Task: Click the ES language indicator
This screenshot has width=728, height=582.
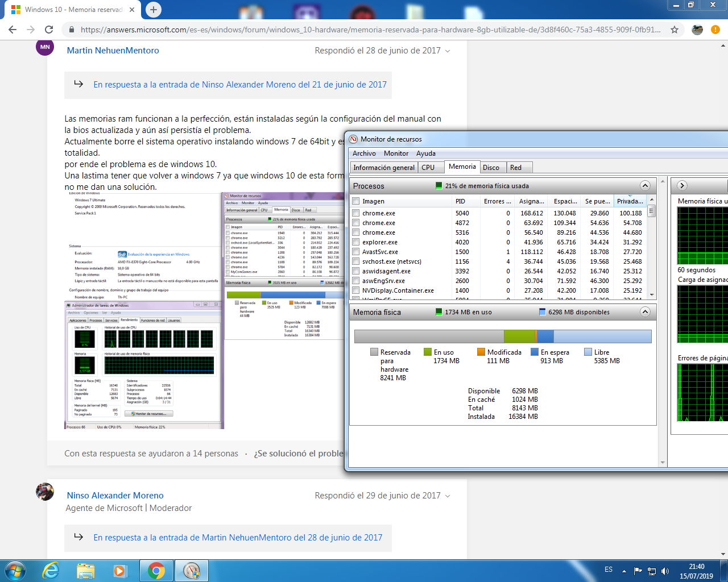Action: pos(609,569)
